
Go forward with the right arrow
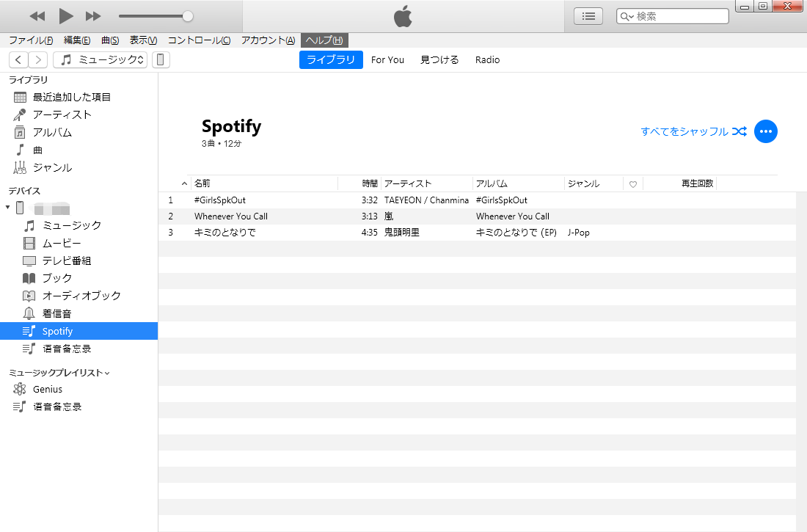coord(38,59)
